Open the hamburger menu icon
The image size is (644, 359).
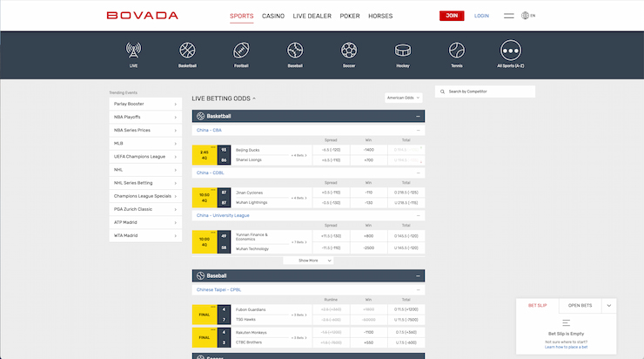point(509,16)
